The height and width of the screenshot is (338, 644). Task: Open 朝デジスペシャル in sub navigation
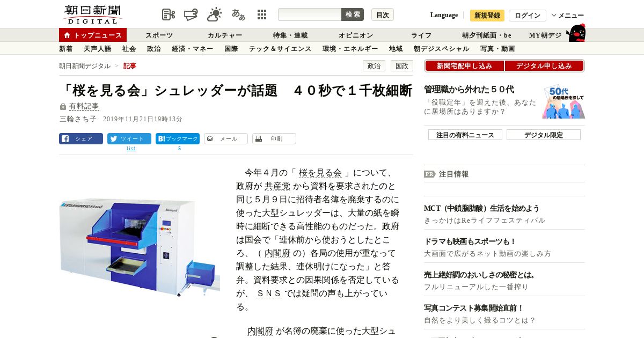(441, 49)
